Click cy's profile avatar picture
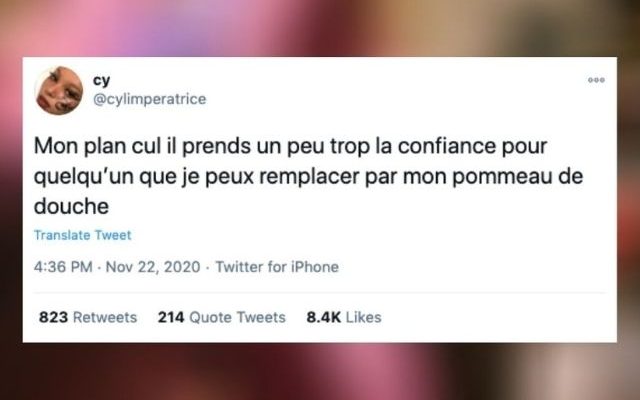The image size is (640, 400). (x=60, y=90)
